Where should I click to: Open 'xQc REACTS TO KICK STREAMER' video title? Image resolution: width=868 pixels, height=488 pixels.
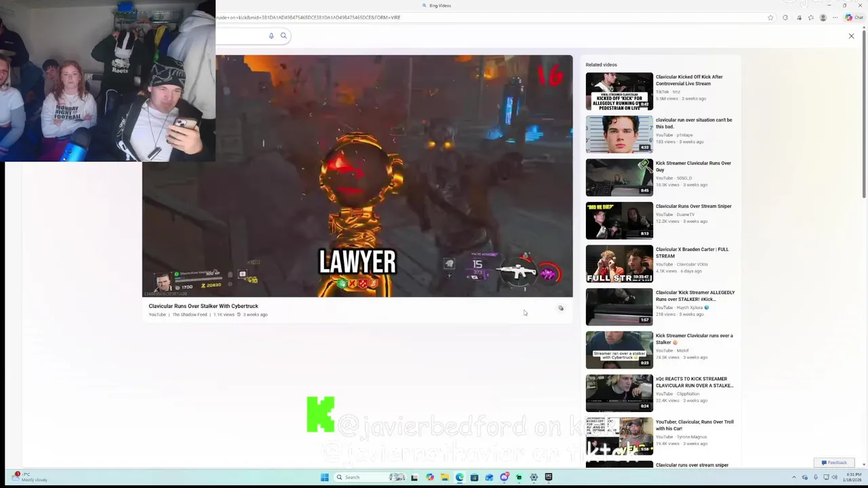point(694,382)
